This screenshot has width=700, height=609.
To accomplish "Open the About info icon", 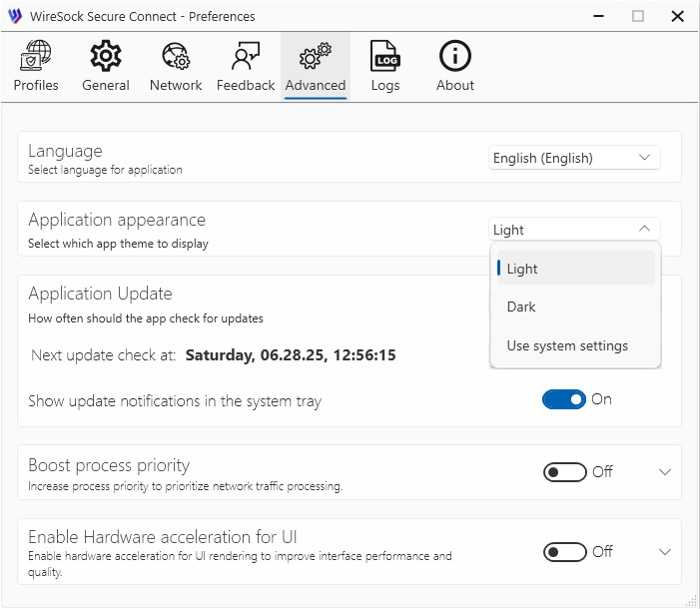I will coord(455,55).
